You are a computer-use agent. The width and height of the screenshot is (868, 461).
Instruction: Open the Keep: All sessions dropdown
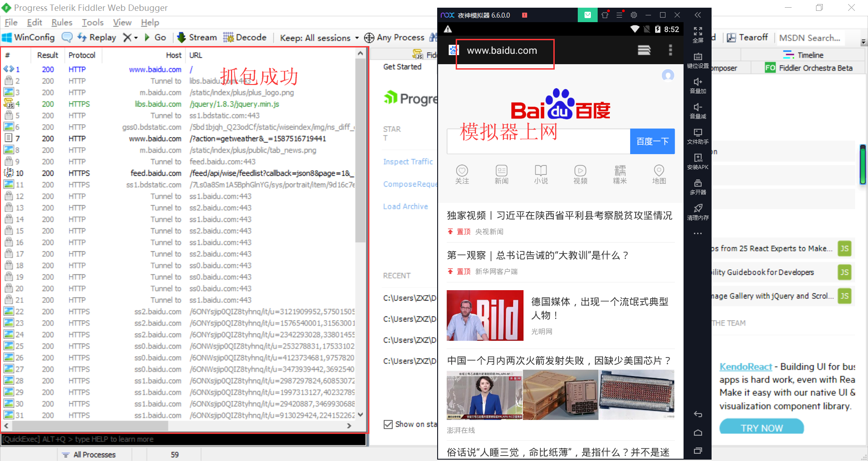tap(319, 38)
